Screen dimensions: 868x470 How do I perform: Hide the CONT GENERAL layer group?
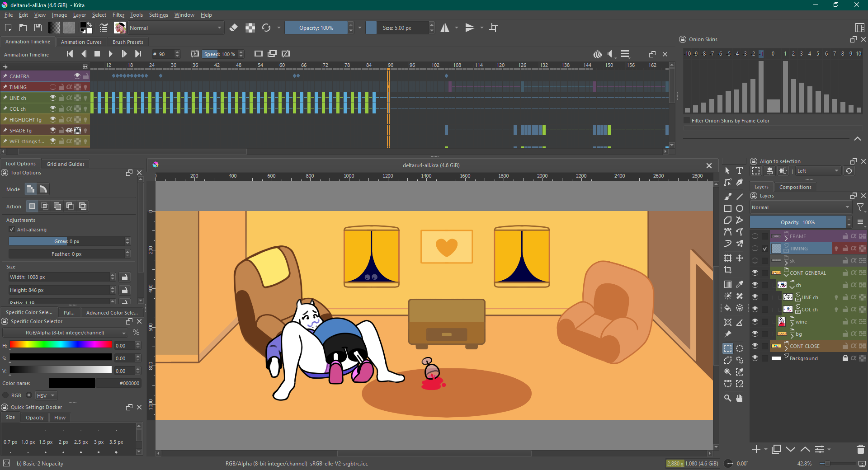tap(755, 273)
